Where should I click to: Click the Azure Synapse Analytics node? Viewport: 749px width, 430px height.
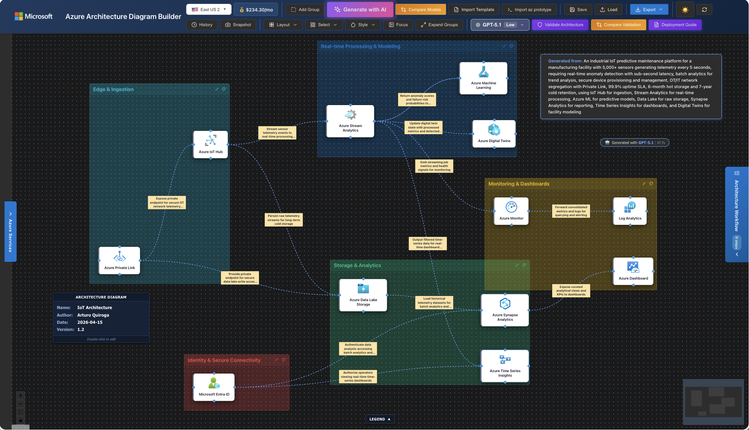(505, 310)
